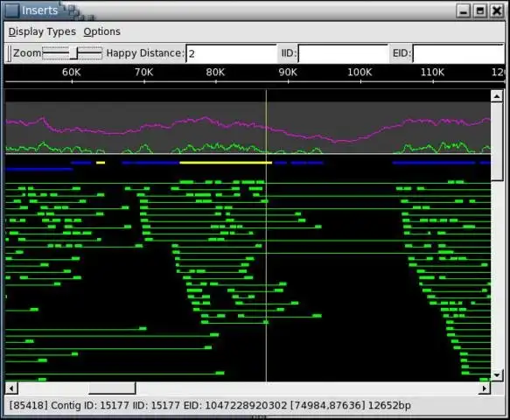Click into the EID search field
Viewport: 510px width, 420px height.
tap(458, 53)
